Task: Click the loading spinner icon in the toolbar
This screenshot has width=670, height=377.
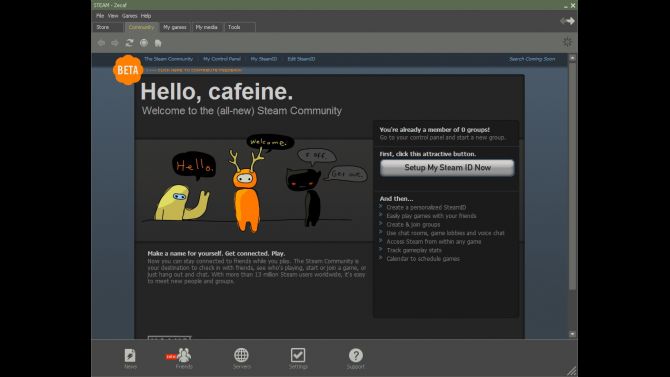Action: (567, 42)
